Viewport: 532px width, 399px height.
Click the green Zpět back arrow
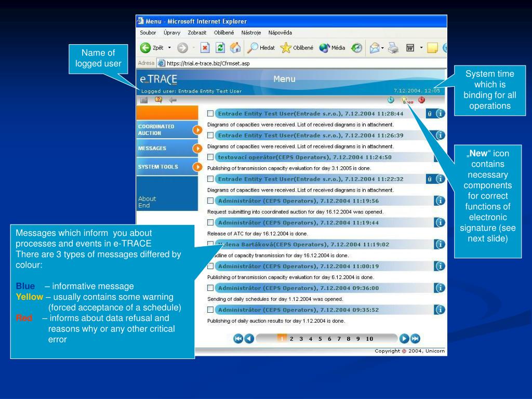(145, 48)
